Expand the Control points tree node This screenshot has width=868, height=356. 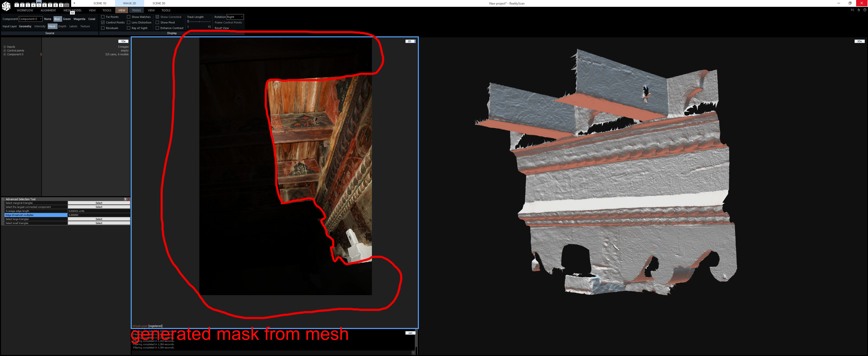5,50
